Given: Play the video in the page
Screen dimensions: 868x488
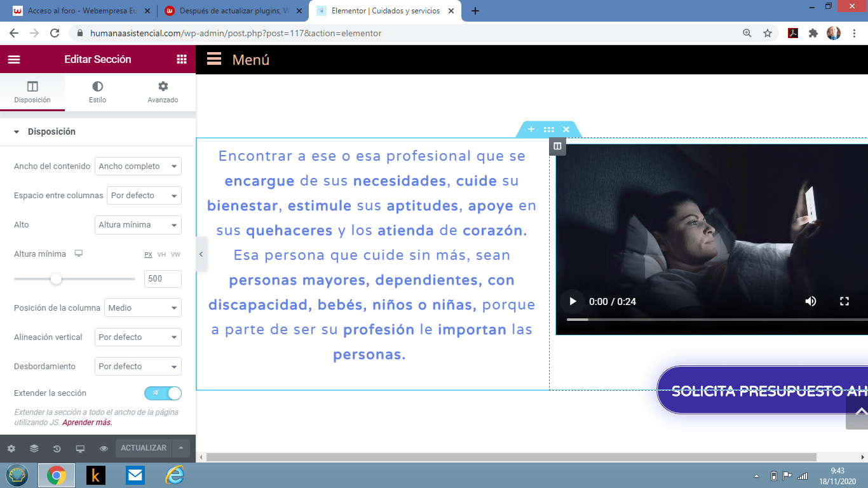Looking at the screenshot, I should [x=573, y=301].
